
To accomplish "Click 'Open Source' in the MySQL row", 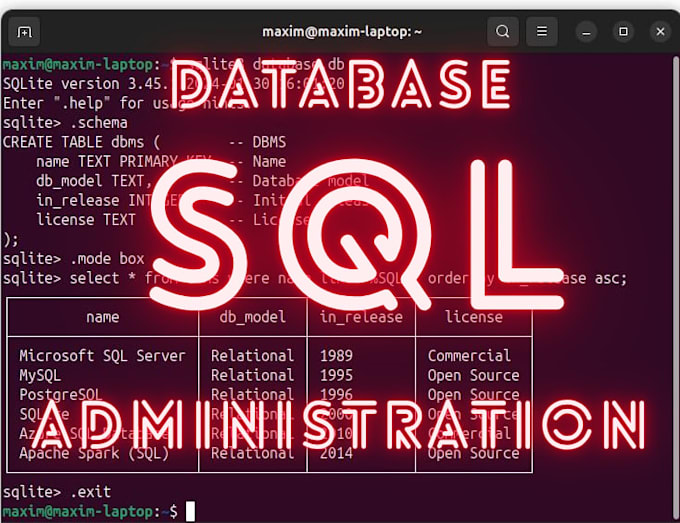I will [x=474, y=376].
